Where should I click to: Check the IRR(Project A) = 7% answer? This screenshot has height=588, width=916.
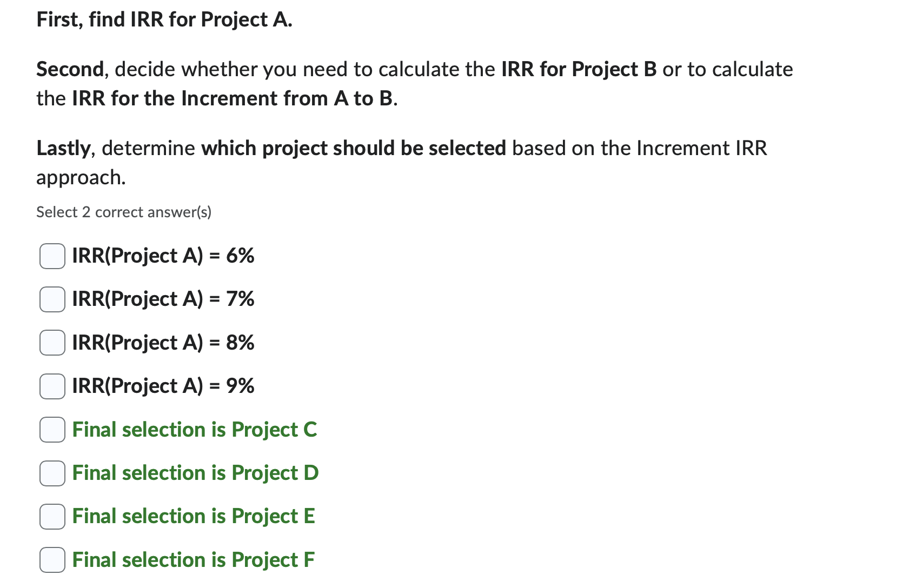click(x=51, y=299)
